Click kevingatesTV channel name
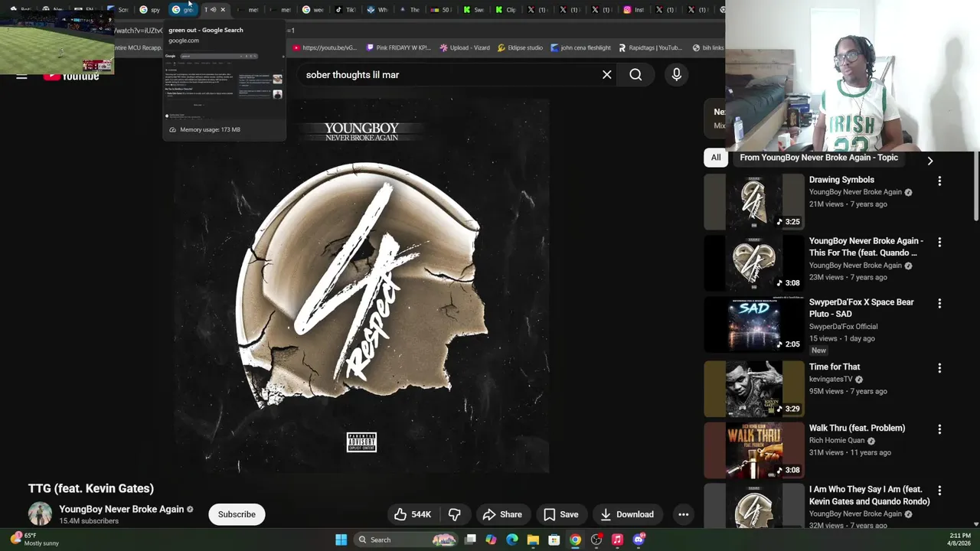This screenshot has width=980, height=551. pyautogui.click(x=831, y=380)
